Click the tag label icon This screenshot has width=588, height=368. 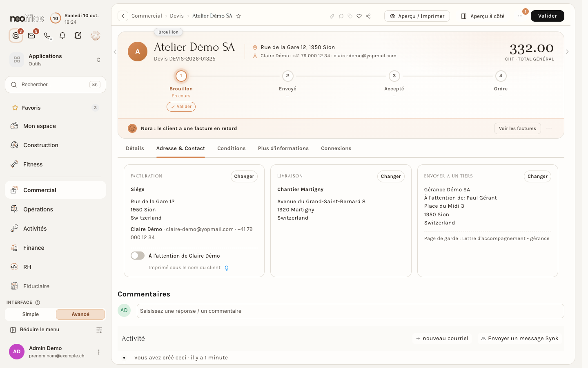coord(350,16)
